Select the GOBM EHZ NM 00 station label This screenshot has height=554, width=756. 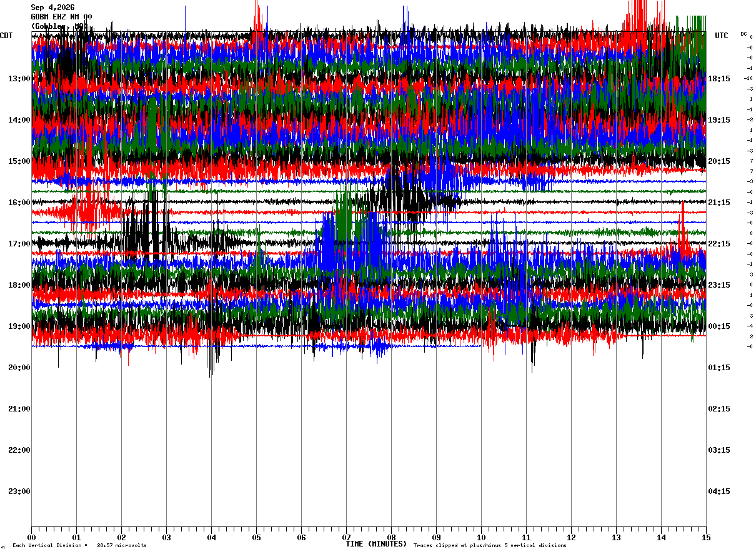61,17
